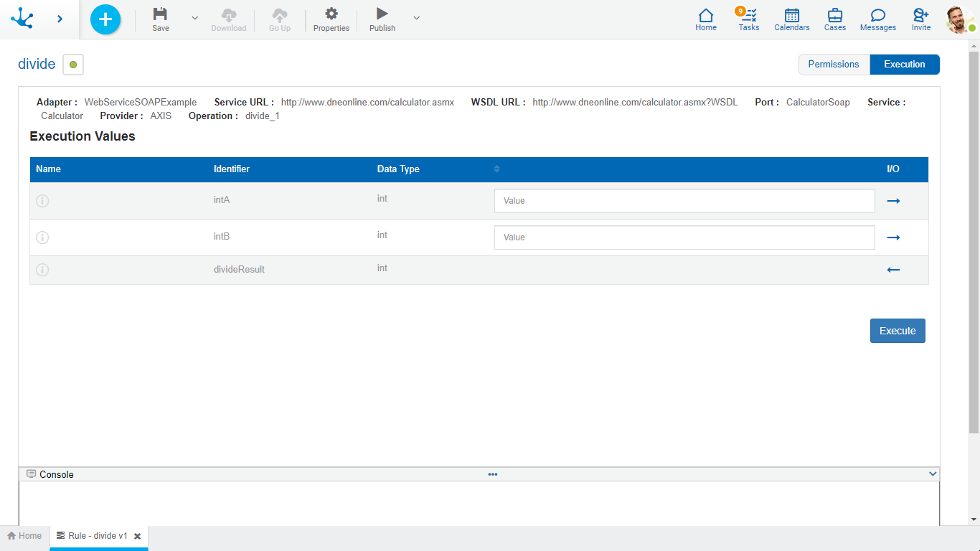Click the blue plus create button
The image size is (980, 551).
click(x=105, y=19)
